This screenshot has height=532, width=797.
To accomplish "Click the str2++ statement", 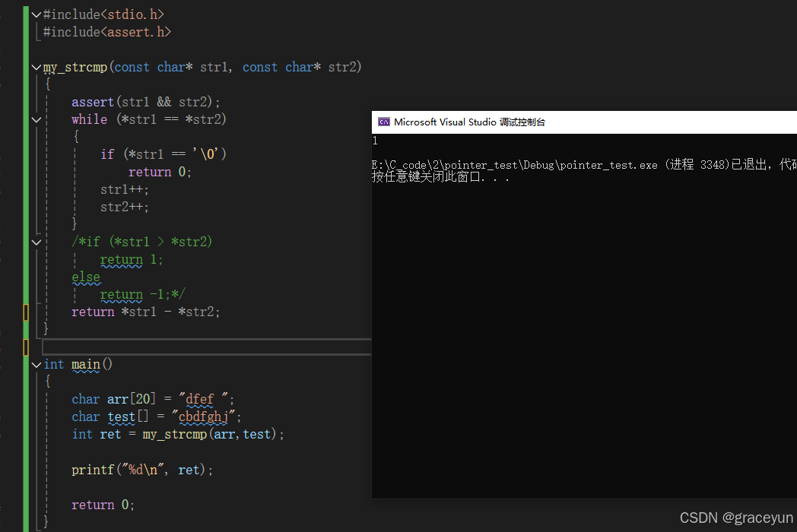I will (125, 207).
